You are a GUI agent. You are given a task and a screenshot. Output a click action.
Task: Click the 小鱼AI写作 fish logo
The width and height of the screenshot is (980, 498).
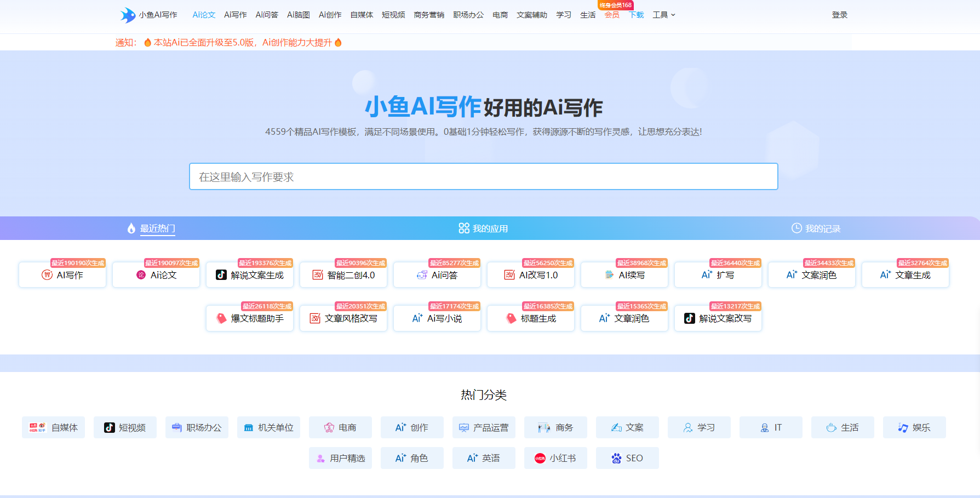[x=128, y=15]
